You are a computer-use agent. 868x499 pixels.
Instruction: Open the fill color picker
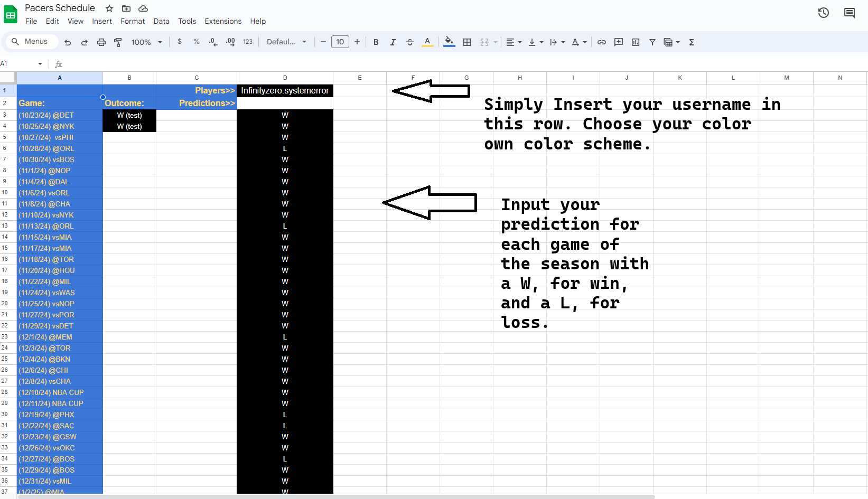pos(449,42)
